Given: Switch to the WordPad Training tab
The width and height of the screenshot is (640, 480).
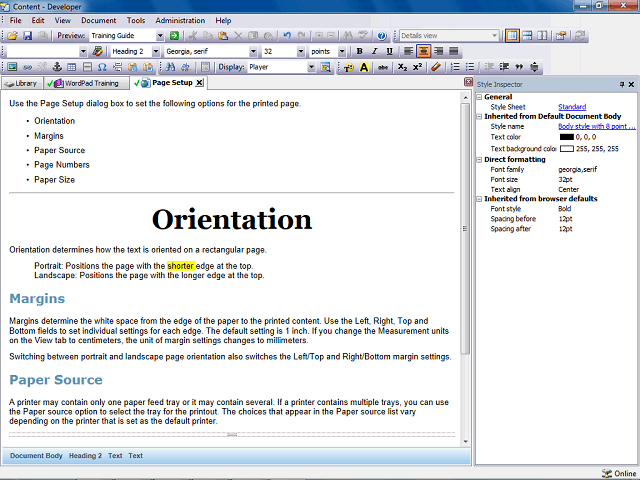Looking at the screenshot, I should 86,83.
